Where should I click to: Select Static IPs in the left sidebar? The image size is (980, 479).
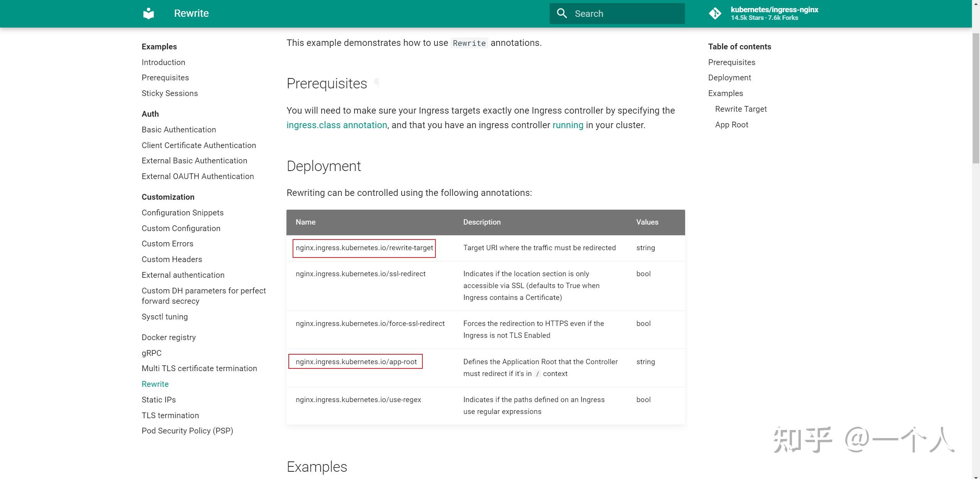coord(158,399)
